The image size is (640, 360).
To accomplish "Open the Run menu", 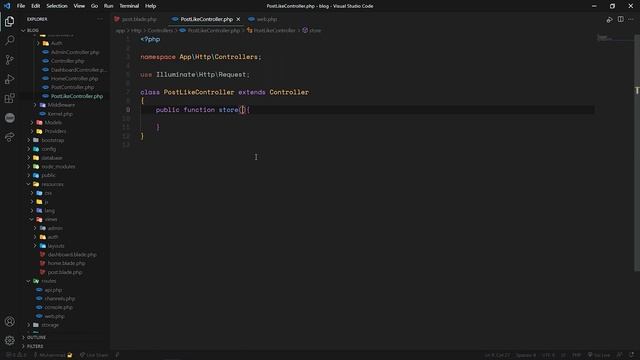I will tap(109, 6).
